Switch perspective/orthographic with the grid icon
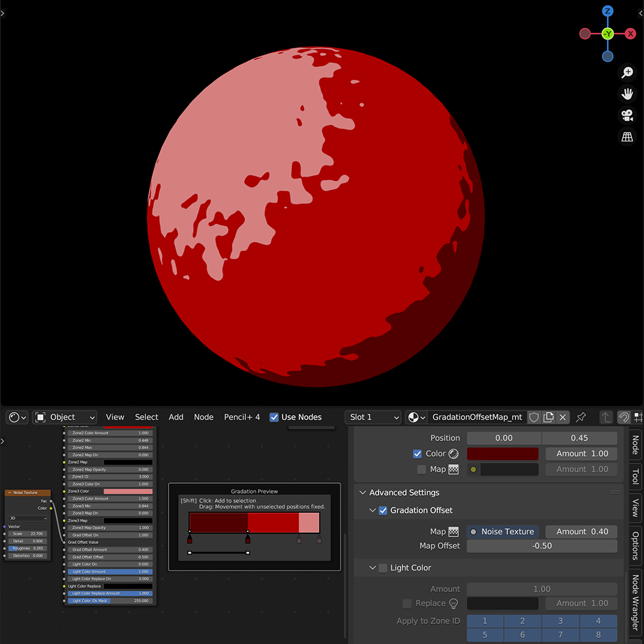Image resolution: width=644 pixels, height=644 pixels. click(627, 137)
